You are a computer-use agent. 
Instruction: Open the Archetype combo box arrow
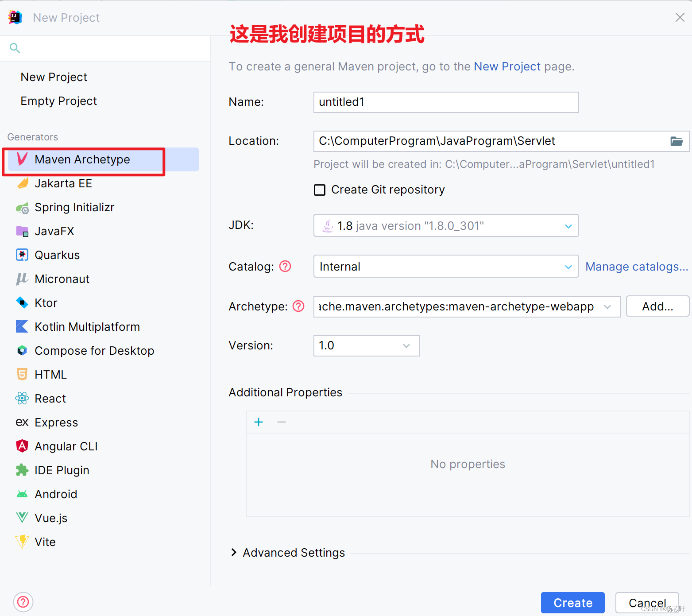coord(607,306)
